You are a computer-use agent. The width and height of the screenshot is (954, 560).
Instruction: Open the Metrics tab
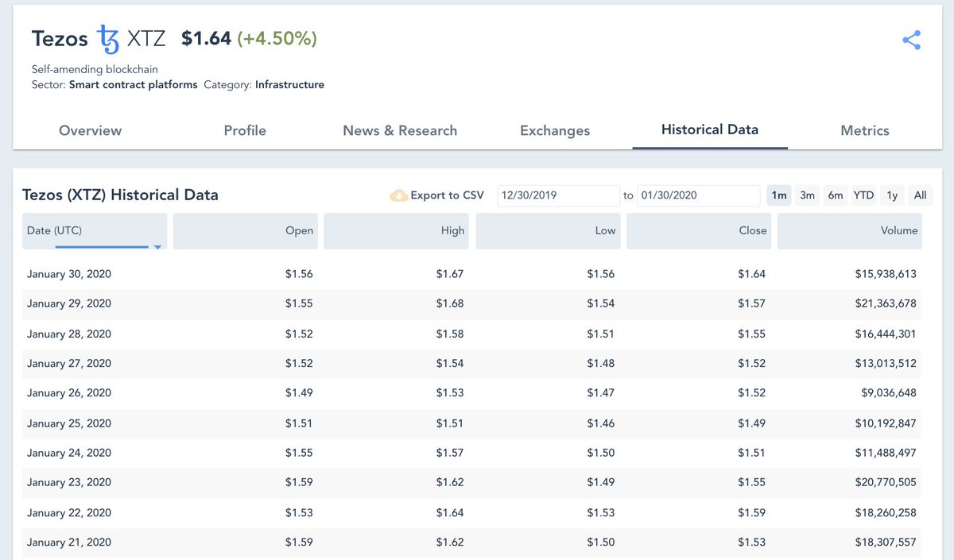click(x=865, y=130)
